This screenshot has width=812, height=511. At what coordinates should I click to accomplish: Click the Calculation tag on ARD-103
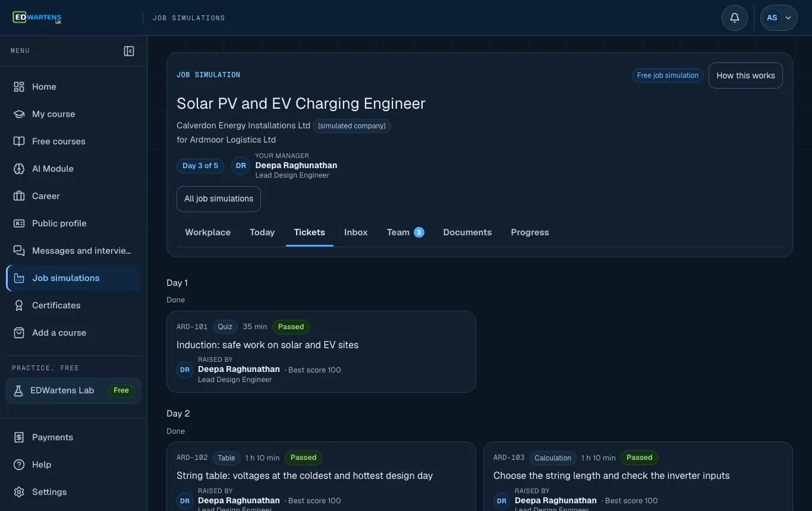(553, 458)
